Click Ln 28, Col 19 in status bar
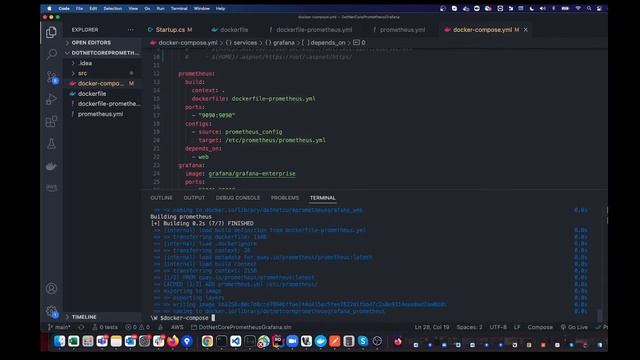 (431, 327)
